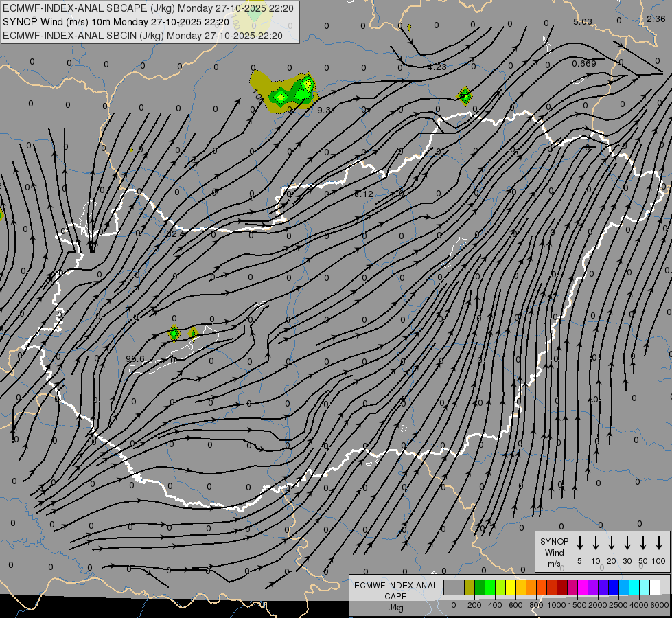Image resolution: width=672 pixels, height=618 pixels.
Task: Select the pale light-cyan legend swatch
Action: (645, 587)
